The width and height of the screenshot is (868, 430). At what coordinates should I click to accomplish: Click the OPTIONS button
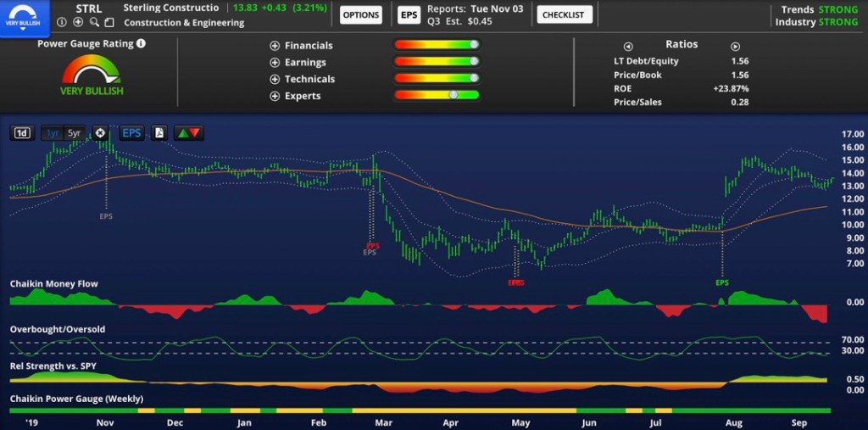click(x=360, y=15)
